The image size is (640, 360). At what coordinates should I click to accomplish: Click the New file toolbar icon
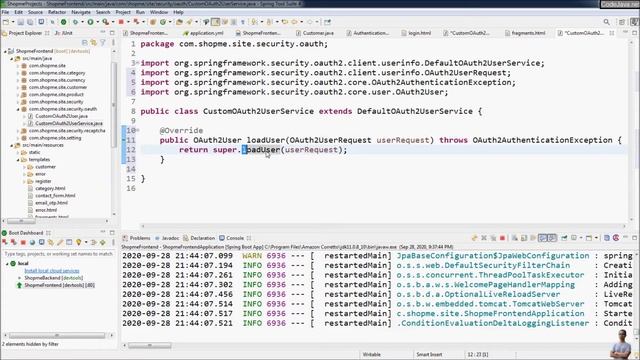coord(6,22)
